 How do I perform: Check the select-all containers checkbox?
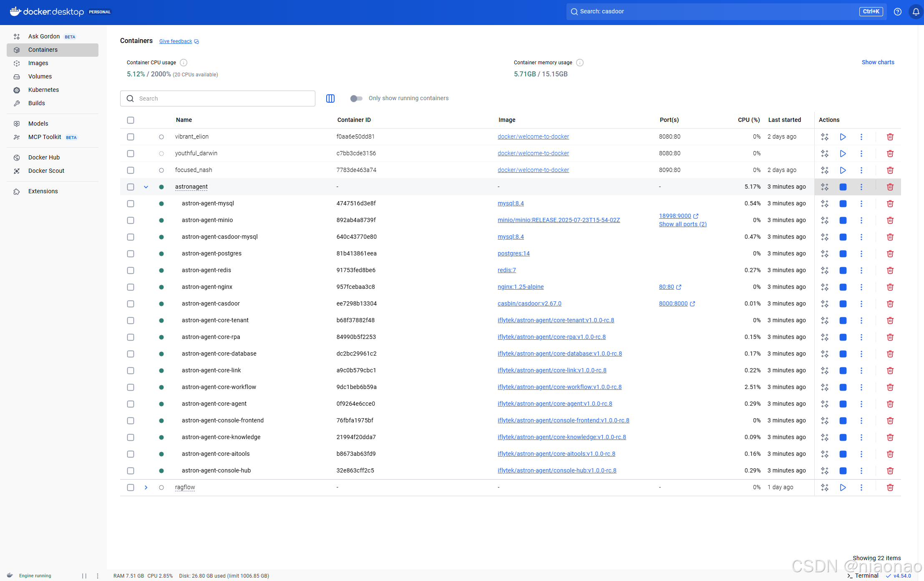[x=131, y=120]
